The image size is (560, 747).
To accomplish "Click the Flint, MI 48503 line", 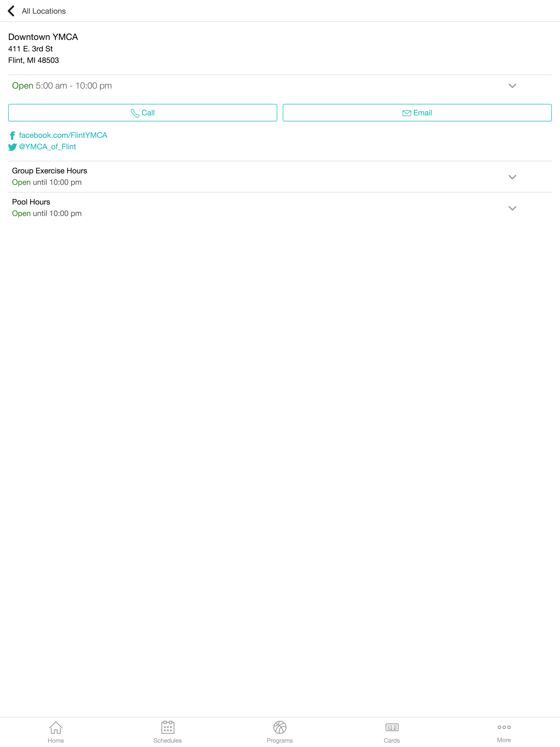I will coord(33,60).
